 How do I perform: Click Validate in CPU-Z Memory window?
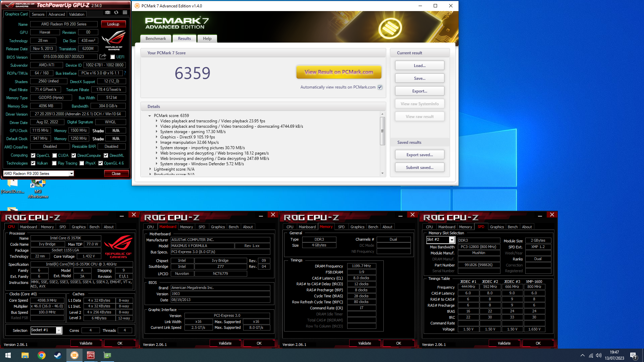[x=365, y=343]
